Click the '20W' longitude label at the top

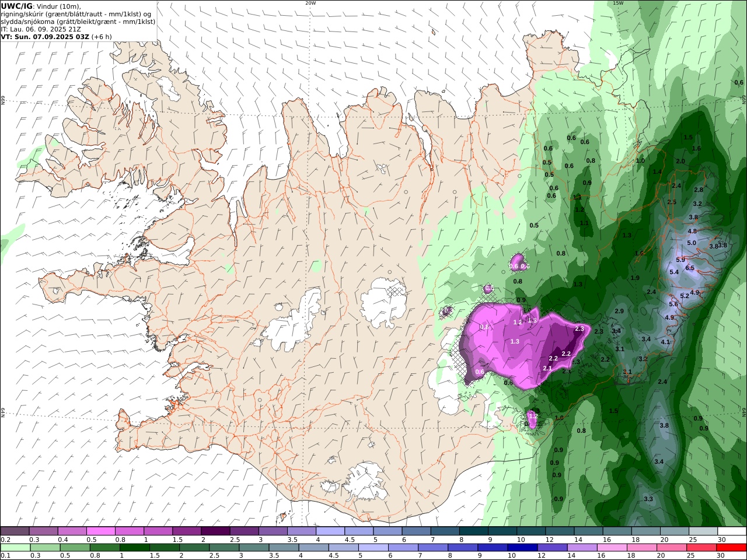point(310,3)
